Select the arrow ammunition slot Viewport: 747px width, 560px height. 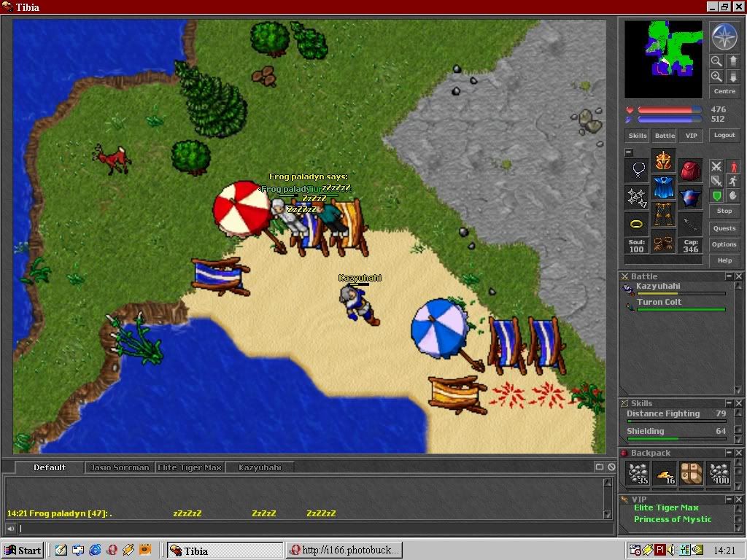coord(690,224)
